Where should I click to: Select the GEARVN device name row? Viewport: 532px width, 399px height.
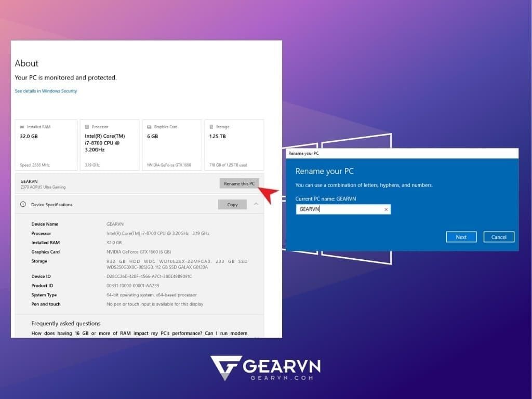click(78, 183)
